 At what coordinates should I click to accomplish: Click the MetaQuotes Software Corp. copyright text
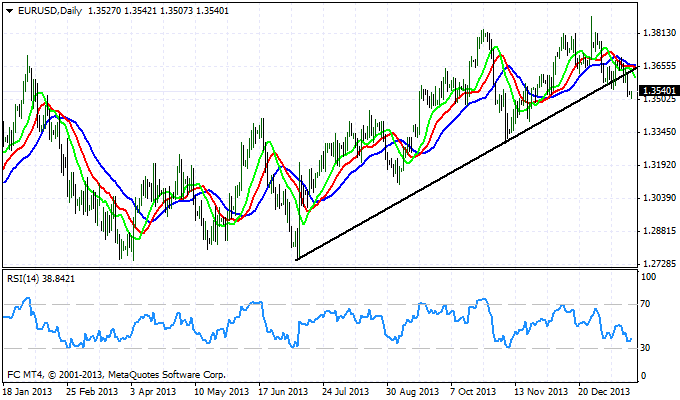117,374
